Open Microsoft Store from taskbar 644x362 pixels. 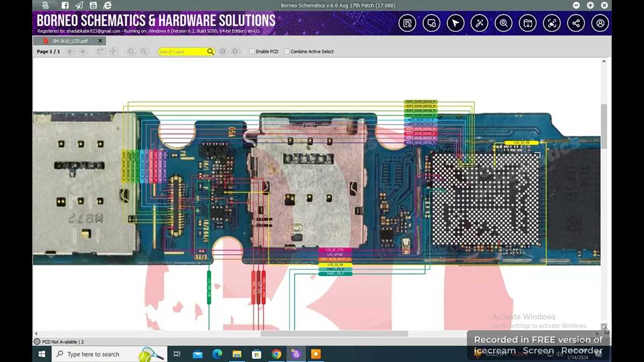[x=257, y=354]
